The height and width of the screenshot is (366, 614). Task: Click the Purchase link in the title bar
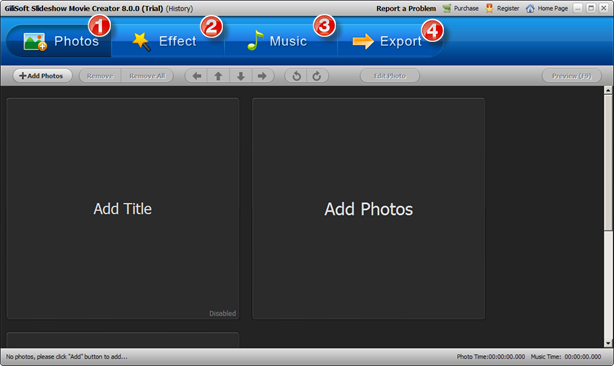click(x=460, y=8)
